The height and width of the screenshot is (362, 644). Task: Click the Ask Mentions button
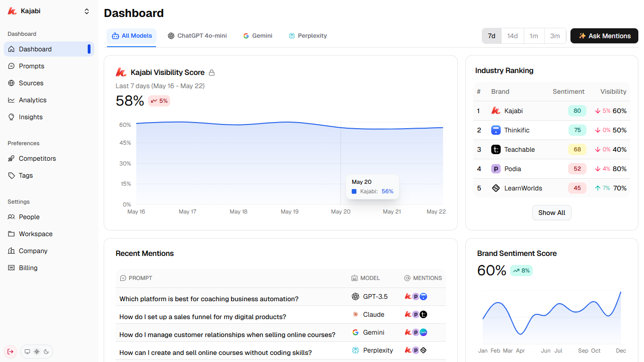[604, 36]
